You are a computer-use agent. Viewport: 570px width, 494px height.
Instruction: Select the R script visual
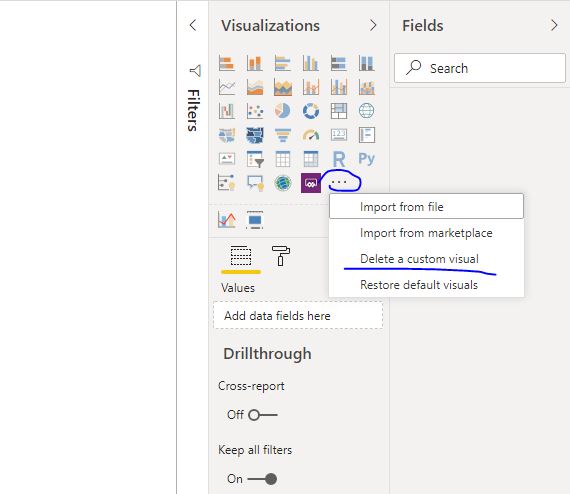tap(338, 159)
